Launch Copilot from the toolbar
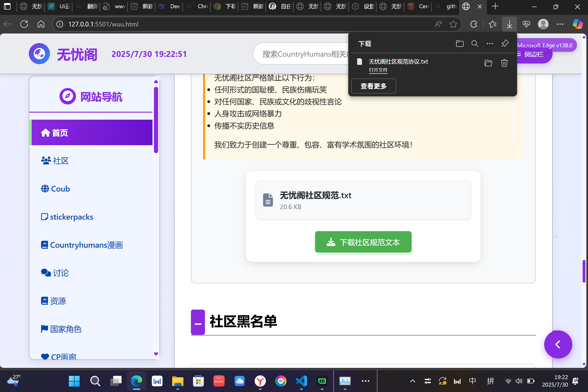 click(577, 24)
